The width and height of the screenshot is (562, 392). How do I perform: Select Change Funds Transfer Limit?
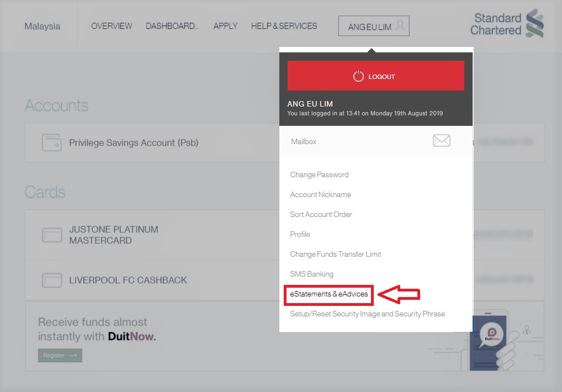[336, 254]
